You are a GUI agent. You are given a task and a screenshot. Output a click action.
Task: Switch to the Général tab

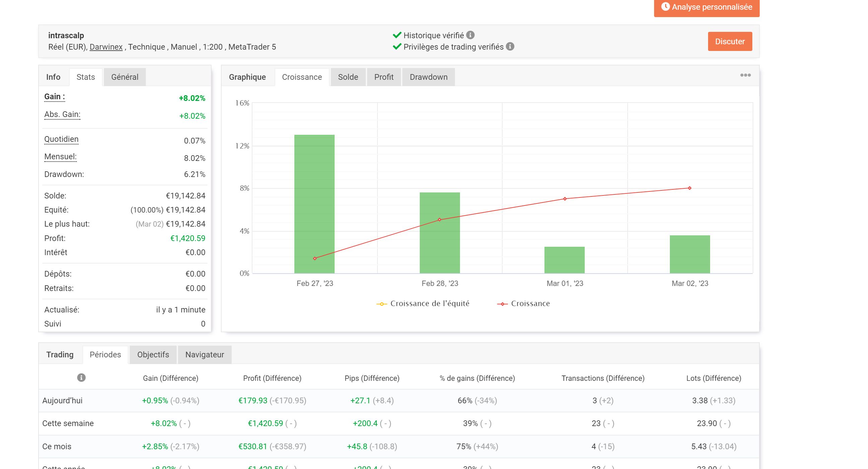tap(125, 77)
